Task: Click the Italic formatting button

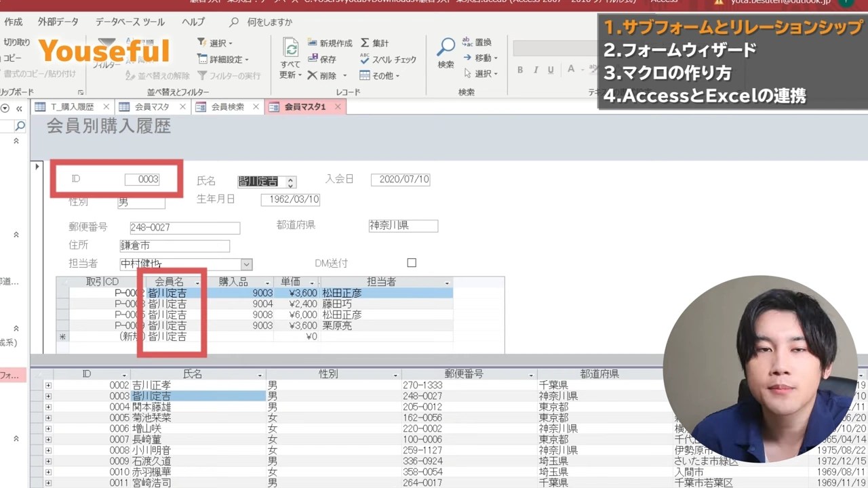Action: (536, 69)
